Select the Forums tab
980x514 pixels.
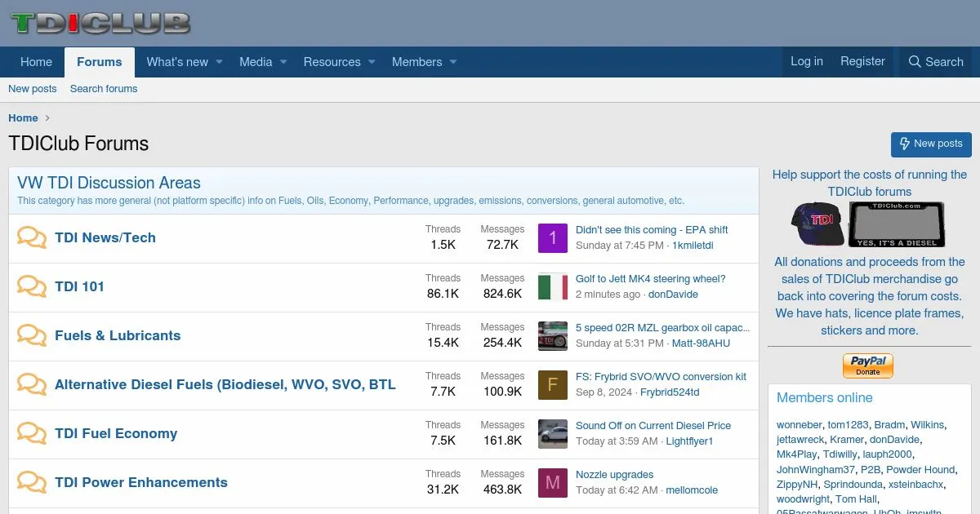click(100, 62)
